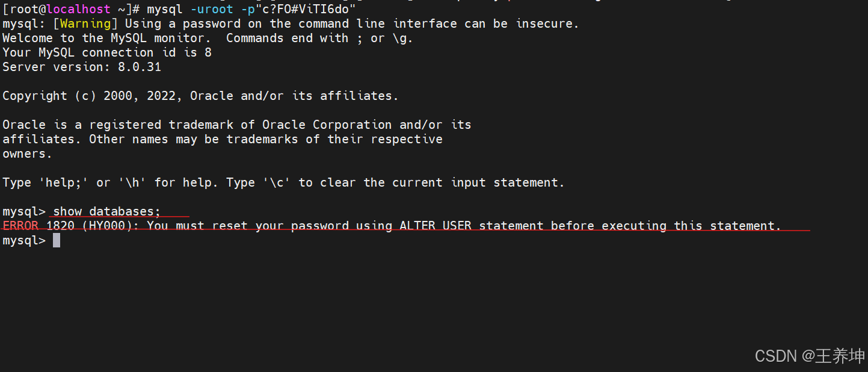Screen dimensions: 868x372
Task: Click "Other names may be trademarks" text
Action: tap(193, 139)
